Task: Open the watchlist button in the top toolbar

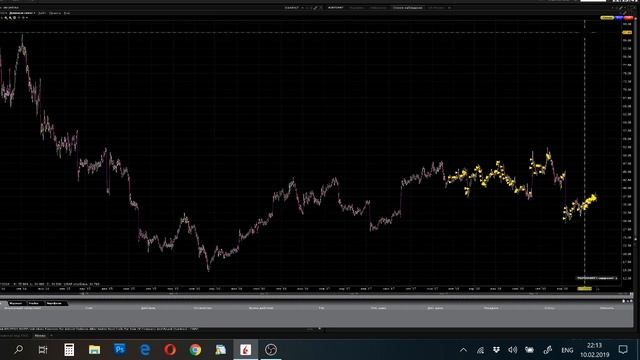Action: pos(407,7)
